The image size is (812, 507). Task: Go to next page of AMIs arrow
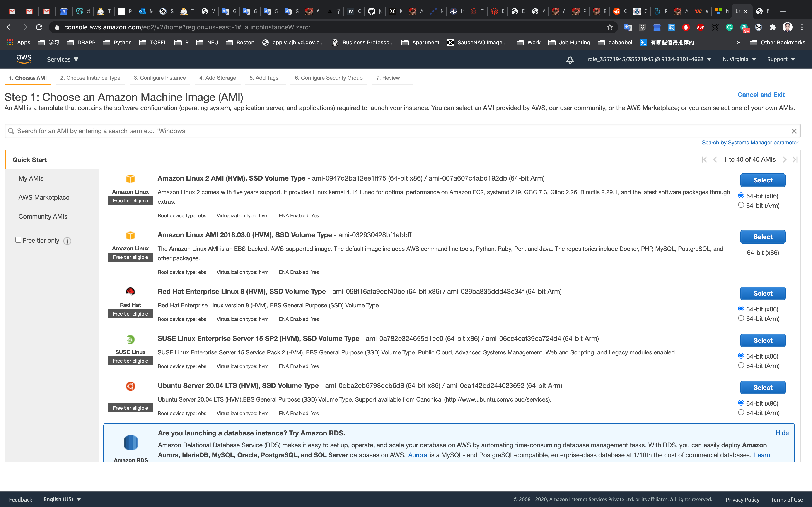(x=785, y=160)
